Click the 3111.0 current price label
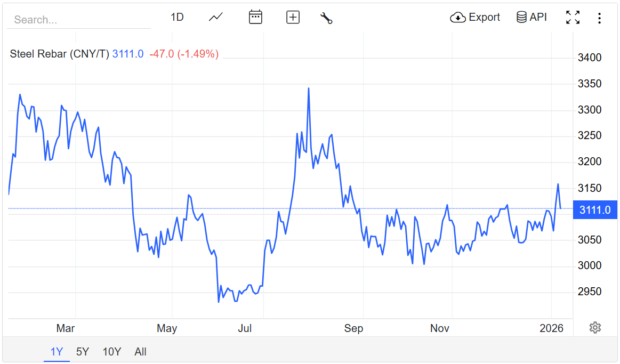The width and height of the screenshot is (620, 364). (595, 209)
